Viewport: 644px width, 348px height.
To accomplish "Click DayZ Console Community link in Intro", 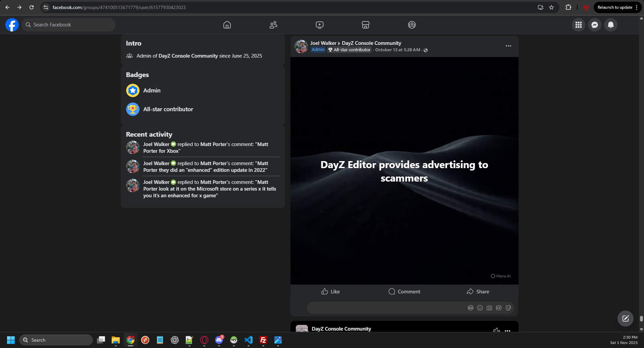I will (x=188, y=56).
